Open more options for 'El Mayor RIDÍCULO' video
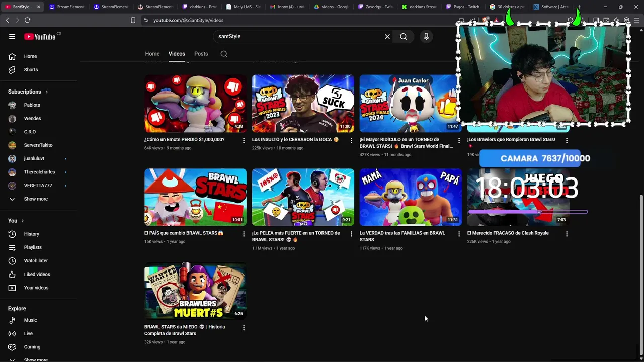The height and width of the screenshot is (362, 644). point(459,140)
